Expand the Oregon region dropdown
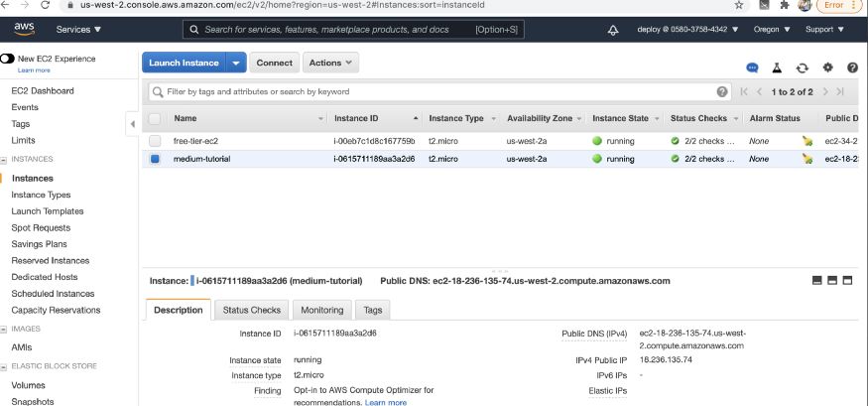 click(x=772, y=30)
